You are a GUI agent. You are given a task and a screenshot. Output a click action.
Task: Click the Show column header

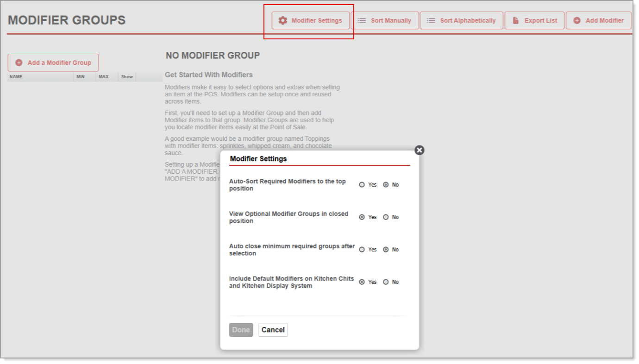pyautogui.click(x=126, y=76)
